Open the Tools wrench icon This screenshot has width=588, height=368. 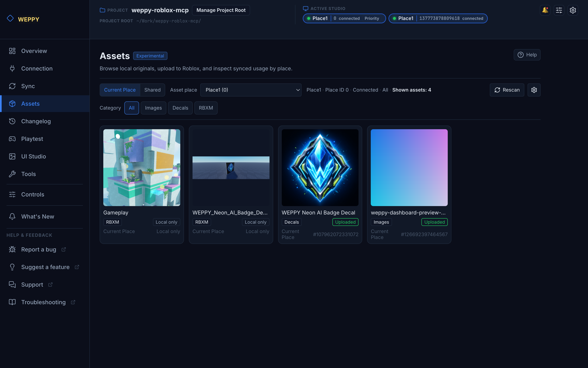[12, 174]
